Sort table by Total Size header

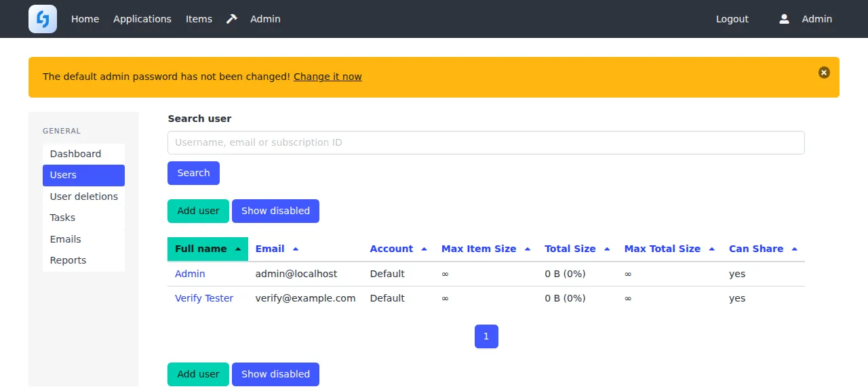570,249
